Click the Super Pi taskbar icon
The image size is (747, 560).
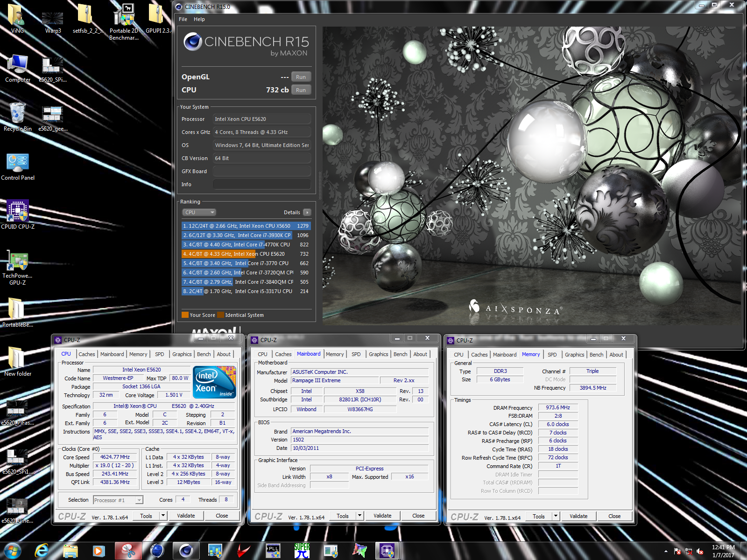tap(302, 551)
